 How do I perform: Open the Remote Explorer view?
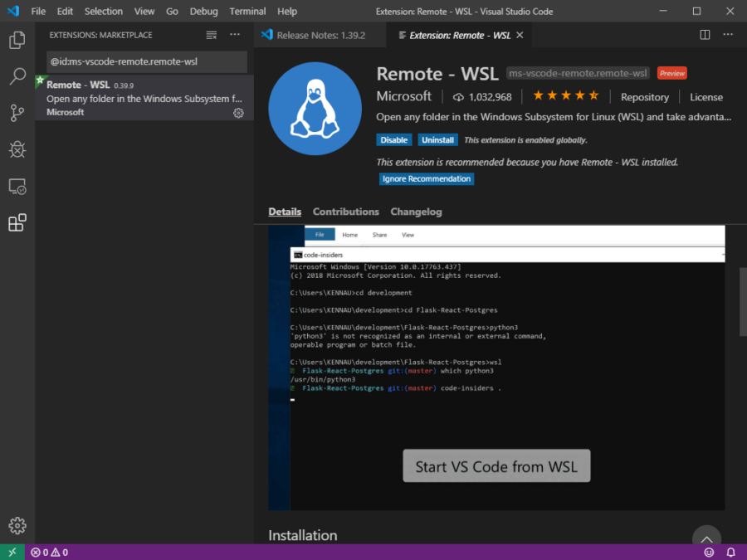[x=17, y=187]
